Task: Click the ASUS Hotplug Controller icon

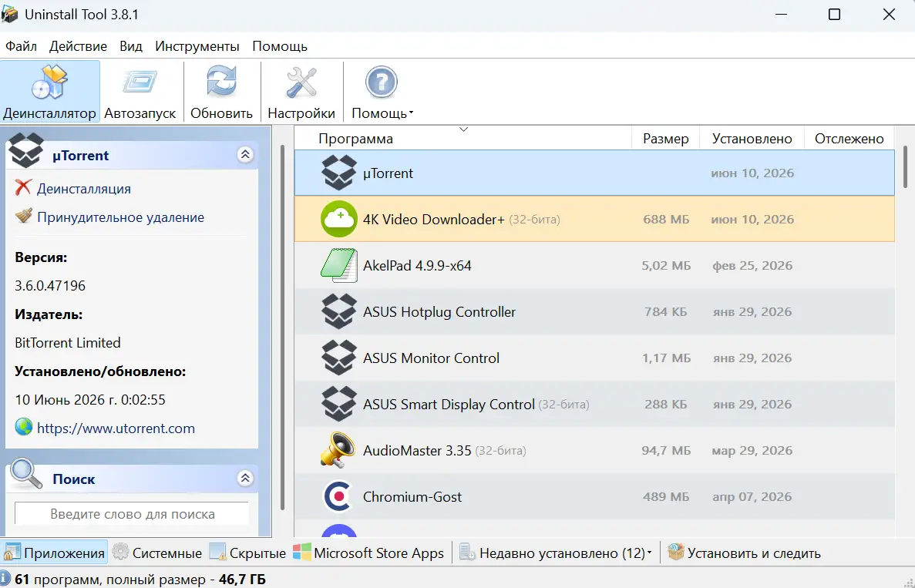Action: pyautogui.click(x=338, y=311)
